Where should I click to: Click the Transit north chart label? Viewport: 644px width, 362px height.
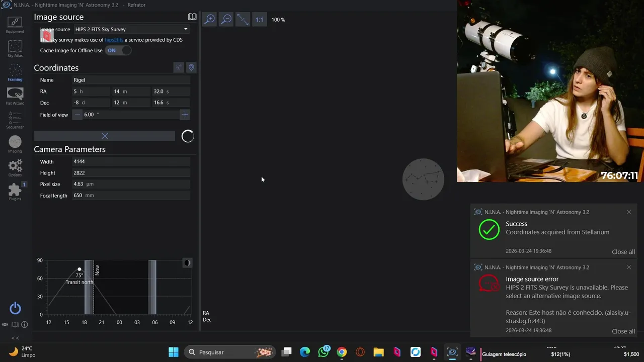tap(79, 282)
